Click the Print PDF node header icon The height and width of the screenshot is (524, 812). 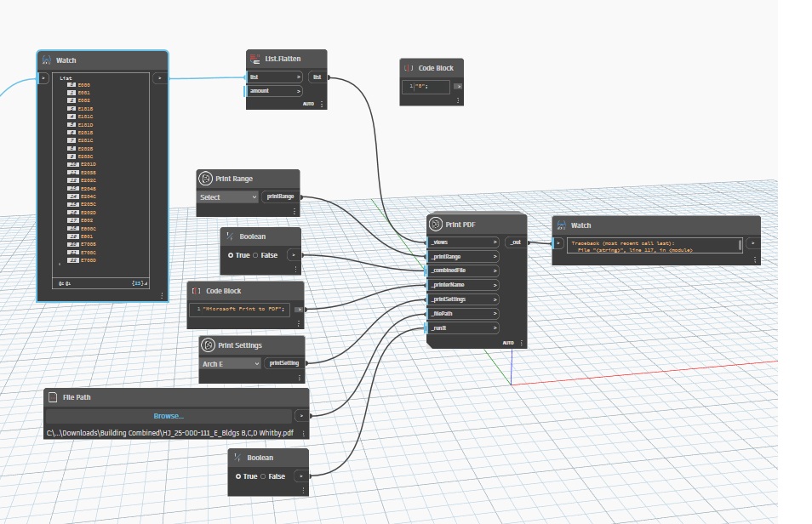(437, 225)
